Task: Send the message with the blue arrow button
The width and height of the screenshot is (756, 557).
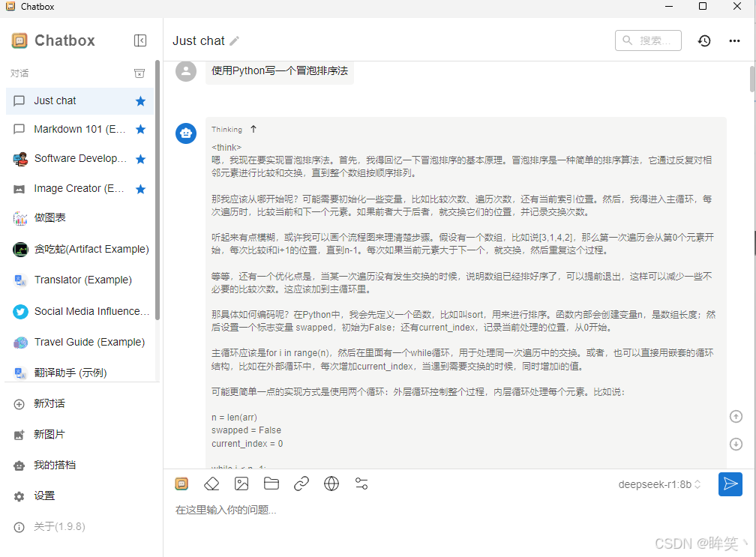Action: [x=730, y=484]
